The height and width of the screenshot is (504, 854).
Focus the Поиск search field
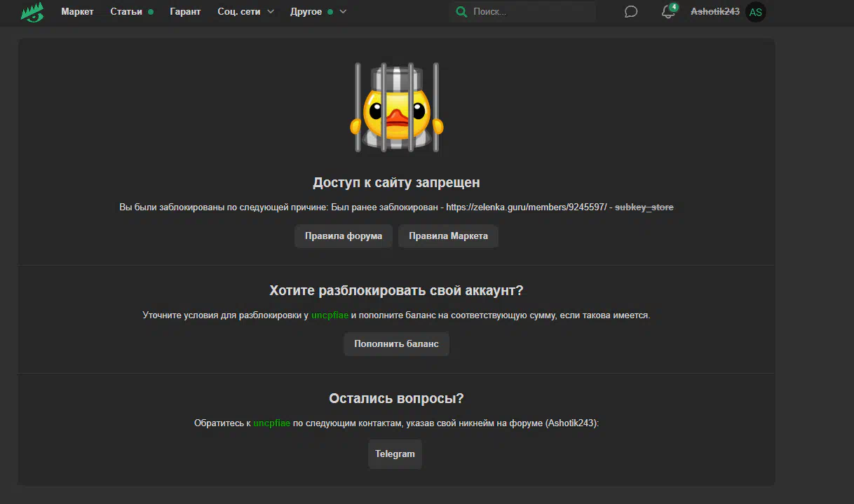522,12
